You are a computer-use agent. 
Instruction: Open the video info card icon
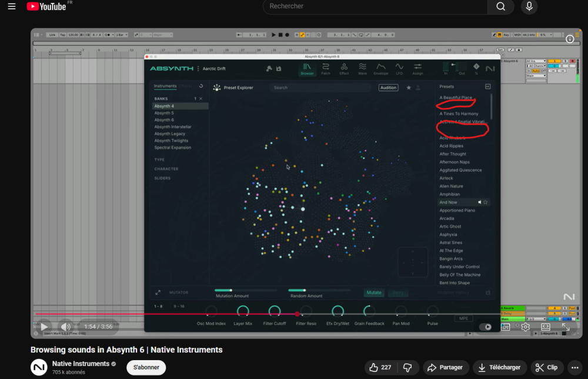(570, 39)
